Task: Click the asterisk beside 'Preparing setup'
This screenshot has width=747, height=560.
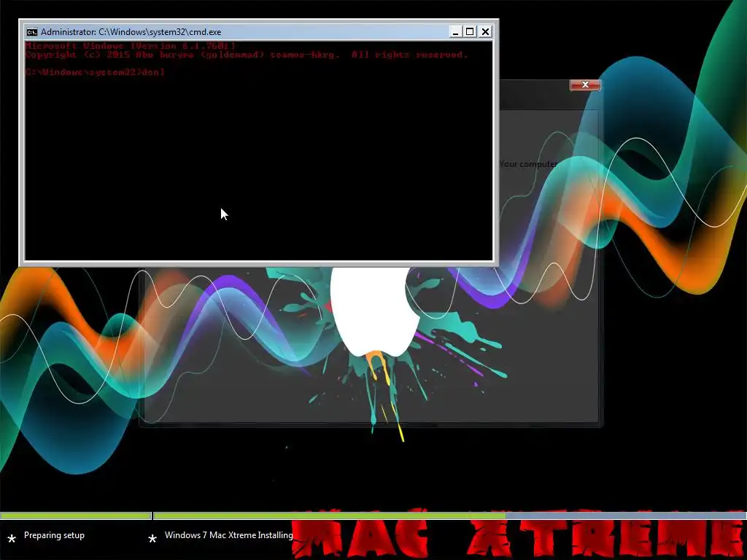Action: [x=12, y=539]
